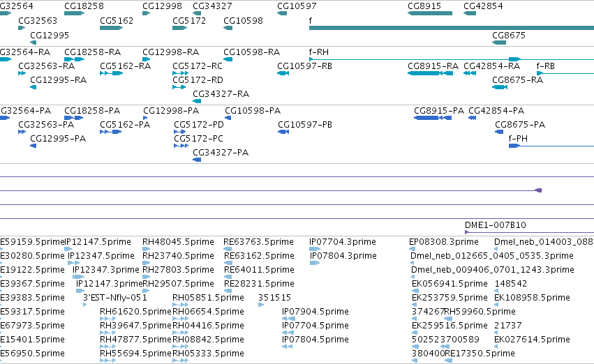The image size is (594, 364).
Task: Click transcript label CG32563-RA
Action: click(46, 66)
